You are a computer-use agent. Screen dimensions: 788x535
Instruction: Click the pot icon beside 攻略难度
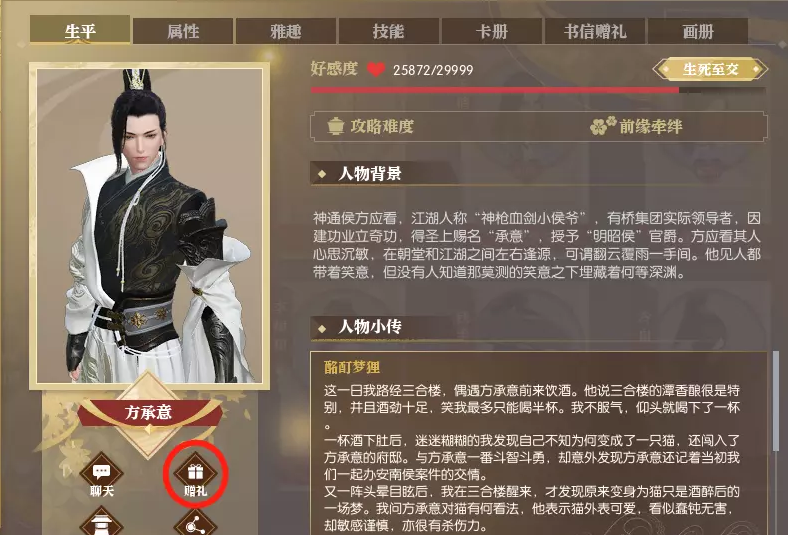(x=335, y=126)
